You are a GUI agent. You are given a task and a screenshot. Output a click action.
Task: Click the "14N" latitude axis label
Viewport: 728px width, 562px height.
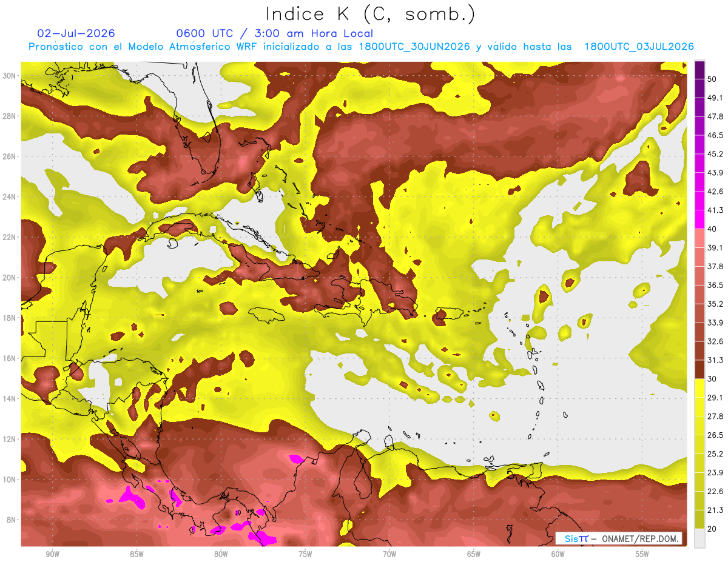click(9, 398)
